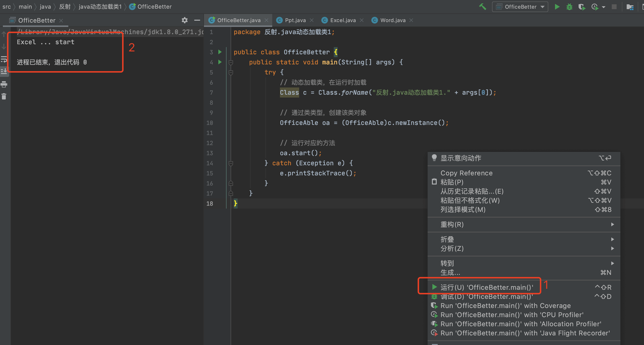The image size is (644, 345).
Task: Start debugging with the toolbar bug icon
Action: point(569,7)
